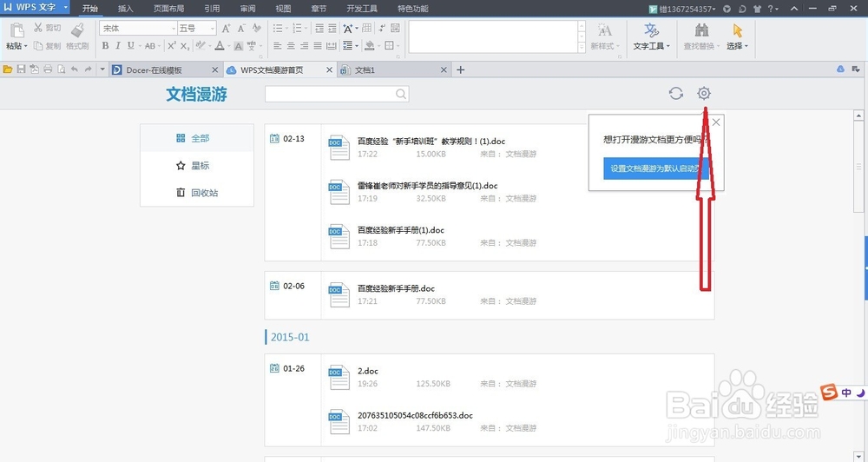Click the save floppy disk icon
The height and width of the screenshot is (462, 868).
pyautogui.click(x=21, y=69)
